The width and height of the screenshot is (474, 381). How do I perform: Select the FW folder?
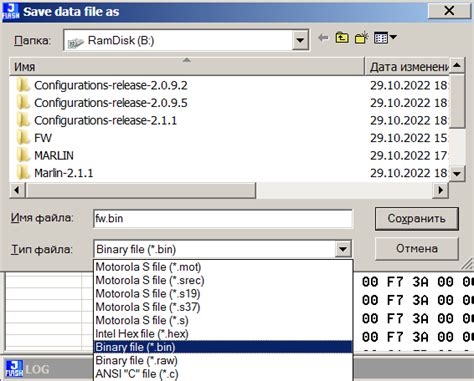pos(43,138)
